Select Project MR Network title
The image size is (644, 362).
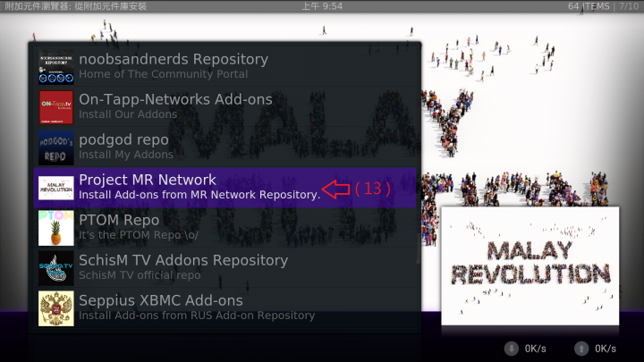[147, 180]
